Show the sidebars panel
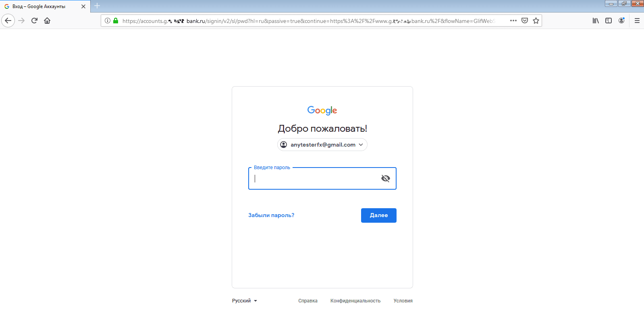644x325 pixels. [x=609, y=21]
